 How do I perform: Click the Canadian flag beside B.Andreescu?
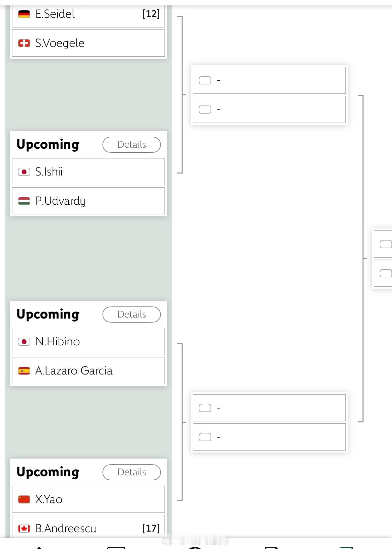coord(24,529)
